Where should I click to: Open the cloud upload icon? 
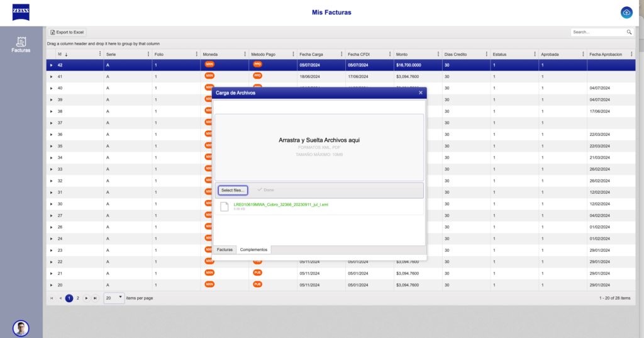pyautogui.click(x=626, y=13)
